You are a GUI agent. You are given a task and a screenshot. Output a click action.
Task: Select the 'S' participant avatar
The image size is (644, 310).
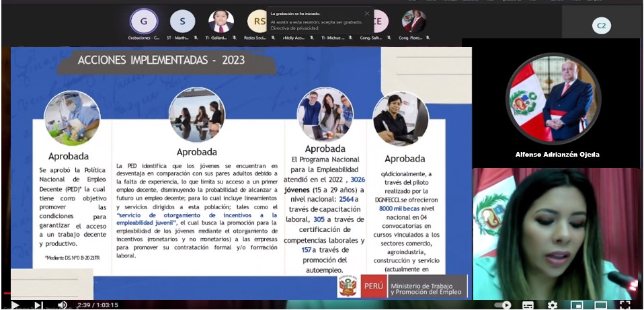182,22
